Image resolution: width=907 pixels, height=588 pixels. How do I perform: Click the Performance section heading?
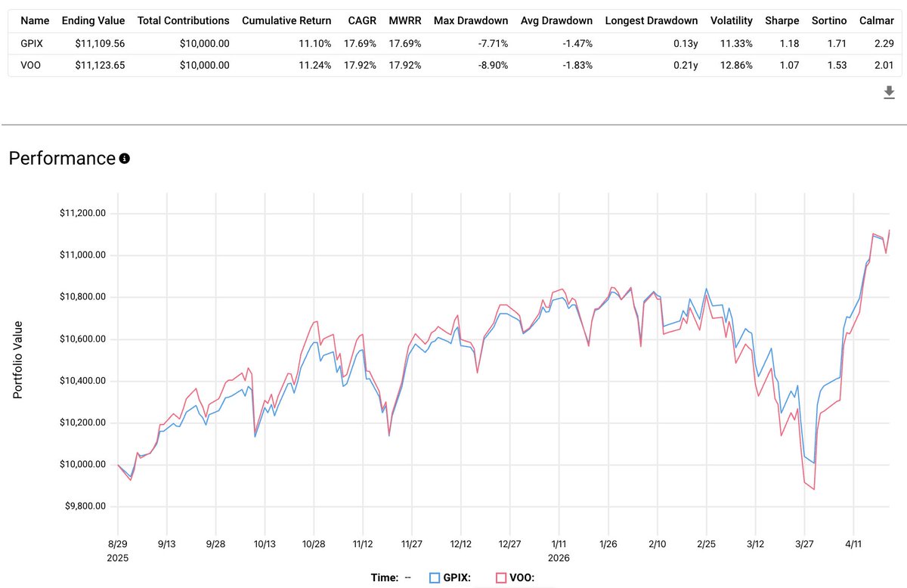click(x=62, y=159)
